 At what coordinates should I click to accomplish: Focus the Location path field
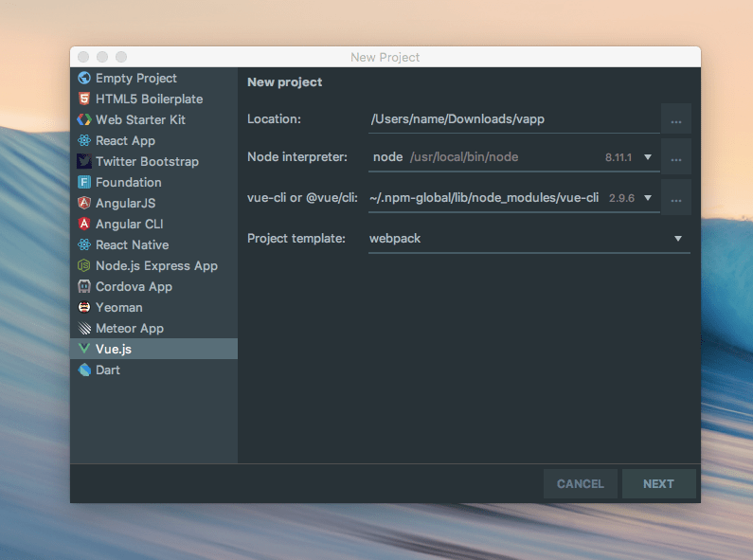click(x=514, y=119)
